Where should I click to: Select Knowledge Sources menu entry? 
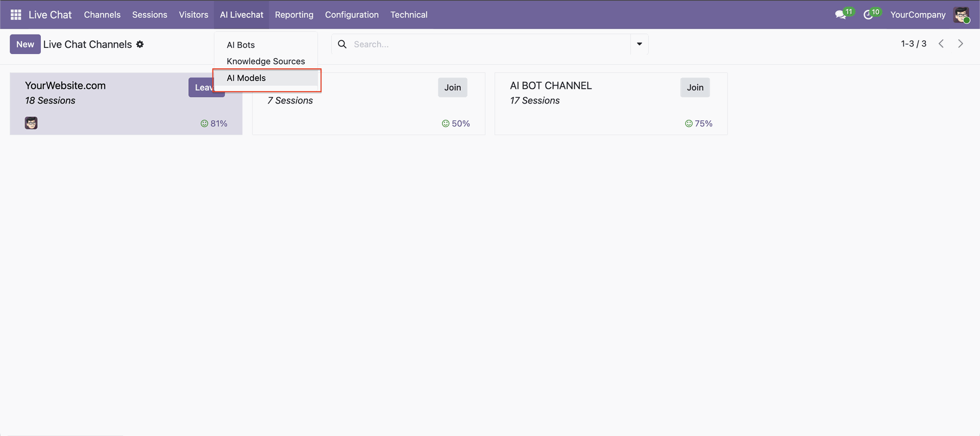[265, 61]
